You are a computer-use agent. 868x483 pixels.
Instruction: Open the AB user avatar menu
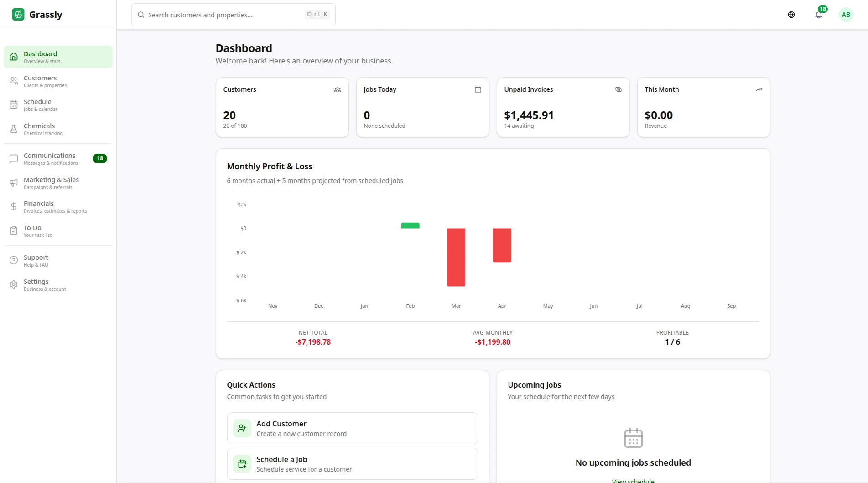tap(846, 15)
